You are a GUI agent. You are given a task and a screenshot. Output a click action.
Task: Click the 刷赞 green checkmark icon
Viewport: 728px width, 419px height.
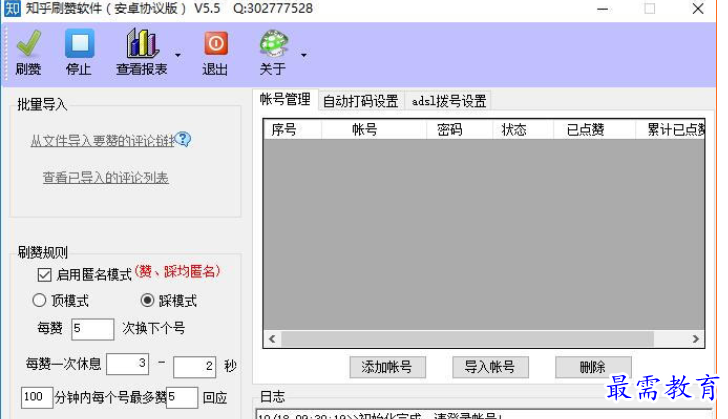(29, 43)
